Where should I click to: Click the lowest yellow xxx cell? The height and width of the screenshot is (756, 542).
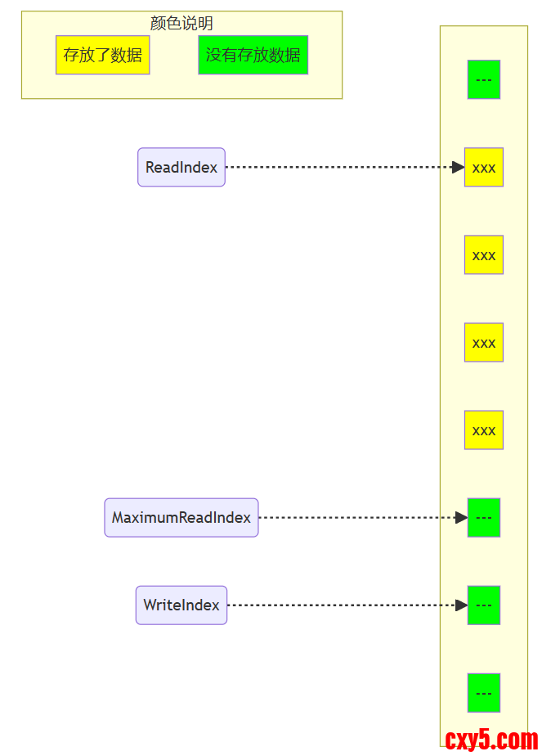coord(483,430)
